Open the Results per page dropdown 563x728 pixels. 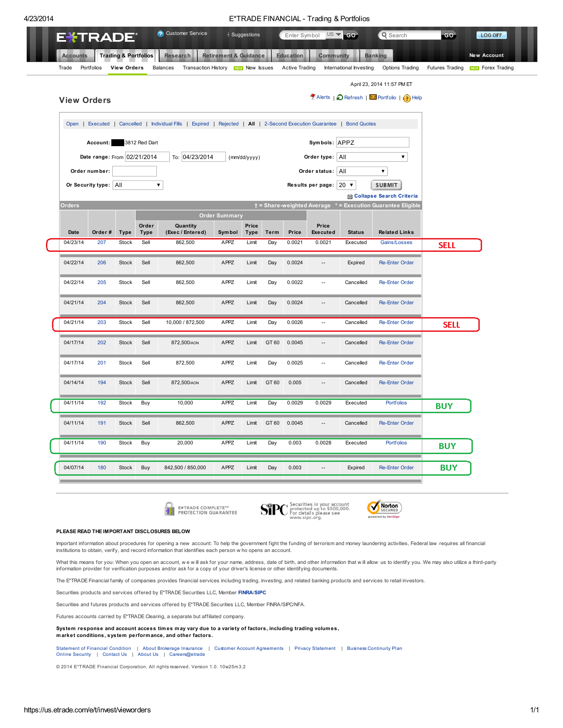(346, 185)
